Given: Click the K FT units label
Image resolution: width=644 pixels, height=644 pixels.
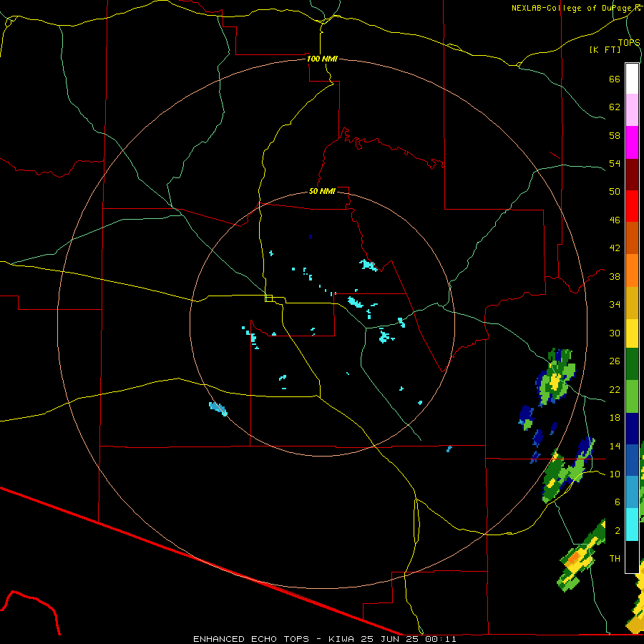Looking at the screenshot, I should (605, 49).
